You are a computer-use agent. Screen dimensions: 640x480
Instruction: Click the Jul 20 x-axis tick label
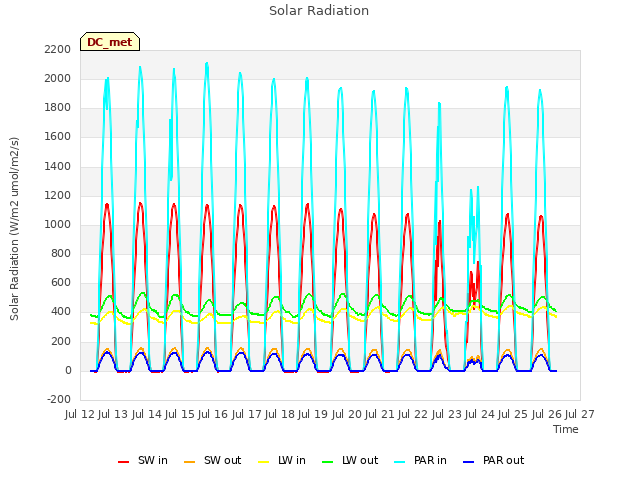point(347,414)
